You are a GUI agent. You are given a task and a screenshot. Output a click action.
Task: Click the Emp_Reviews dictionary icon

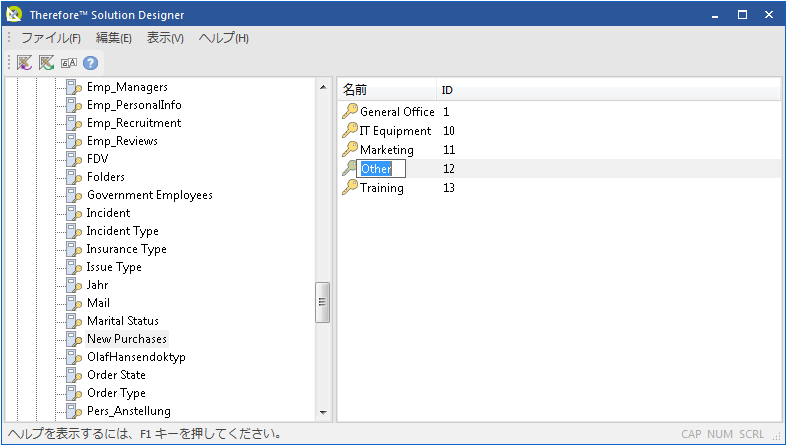(74, 141)
